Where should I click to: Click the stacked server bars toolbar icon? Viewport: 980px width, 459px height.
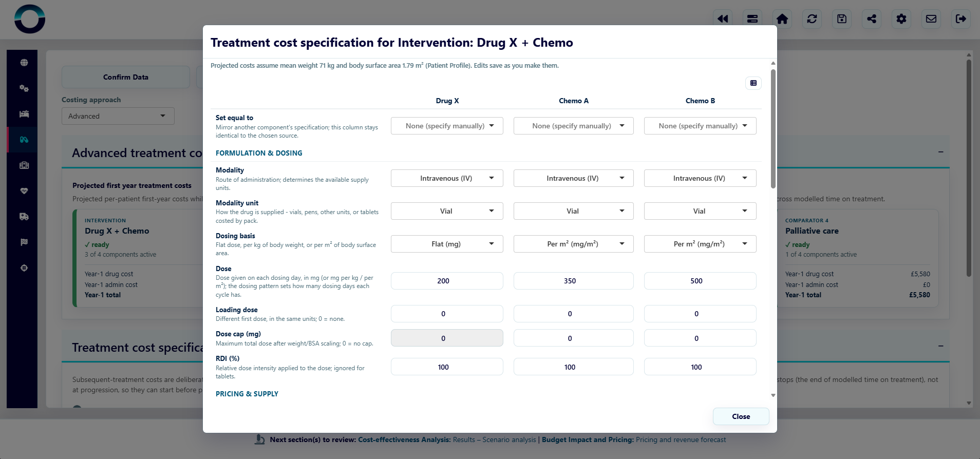(752, 19)
